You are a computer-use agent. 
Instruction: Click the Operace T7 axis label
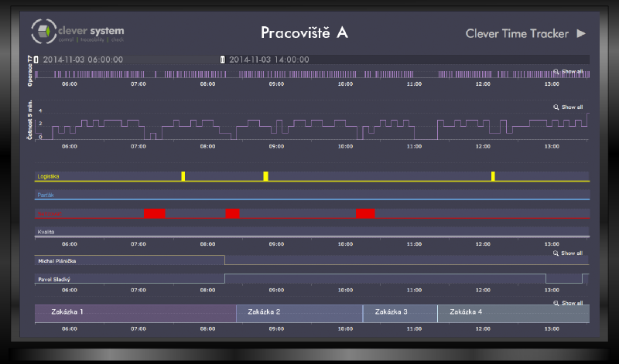pyautogui.click(x=30, y=70)
